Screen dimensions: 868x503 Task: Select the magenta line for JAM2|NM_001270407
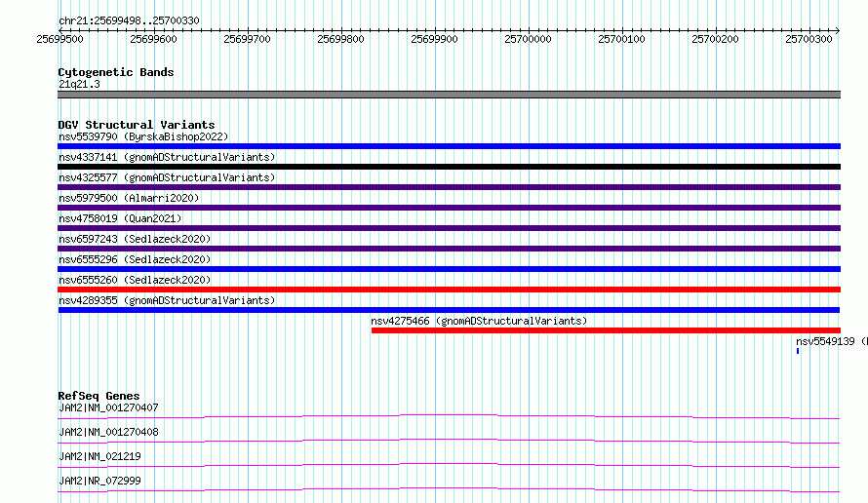click(449, 416)
